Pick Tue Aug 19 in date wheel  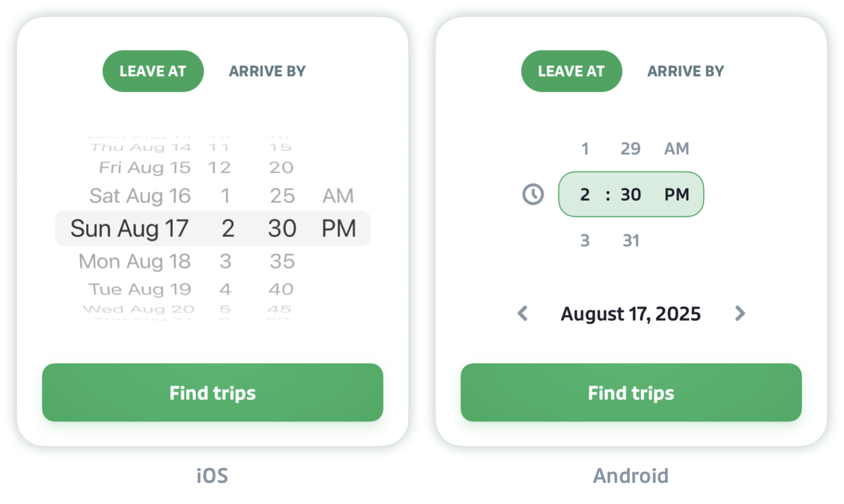140,289
